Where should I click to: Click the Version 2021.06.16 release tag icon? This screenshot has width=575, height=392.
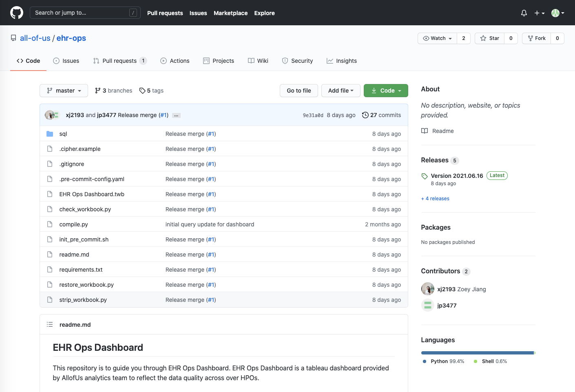[x=425, y=176]
